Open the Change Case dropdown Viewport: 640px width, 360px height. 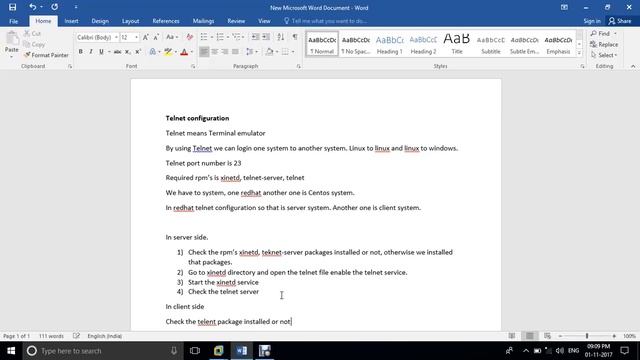pos(172,37)
